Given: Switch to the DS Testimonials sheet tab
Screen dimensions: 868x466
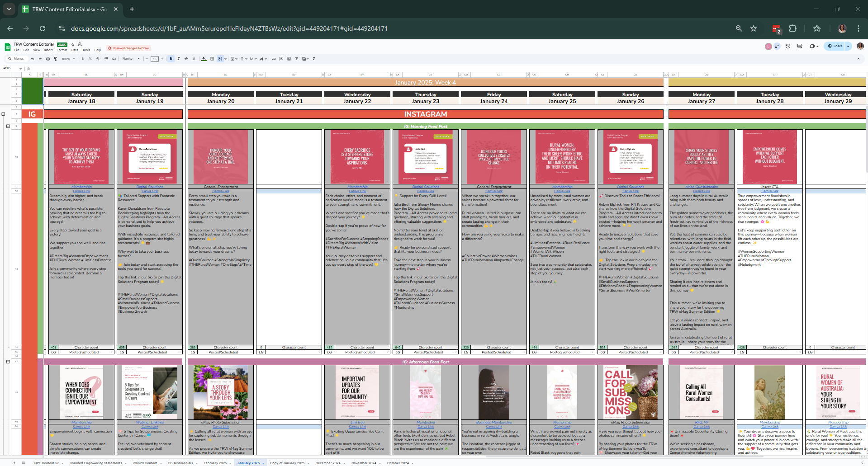Looking at the screenshot, I should pos(182,463).
